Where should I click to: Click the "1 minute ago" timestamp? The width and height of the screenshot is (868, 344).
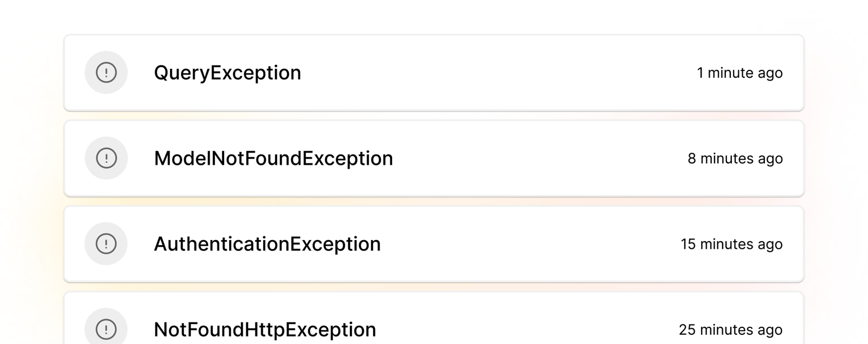point(739,72)
